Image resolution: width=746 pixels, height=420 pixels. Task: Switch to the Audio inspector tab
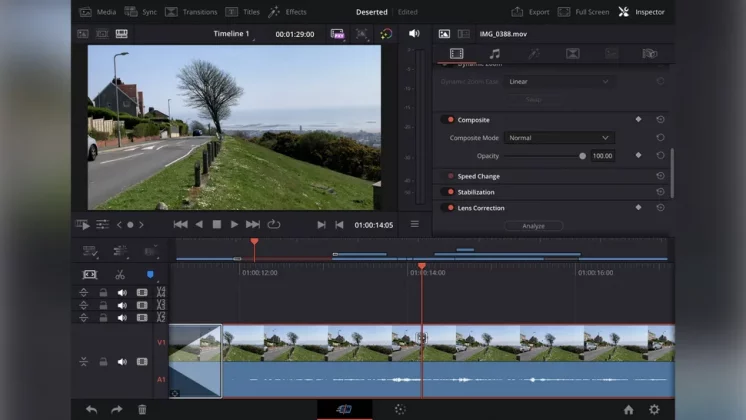[x=494, y=53]
